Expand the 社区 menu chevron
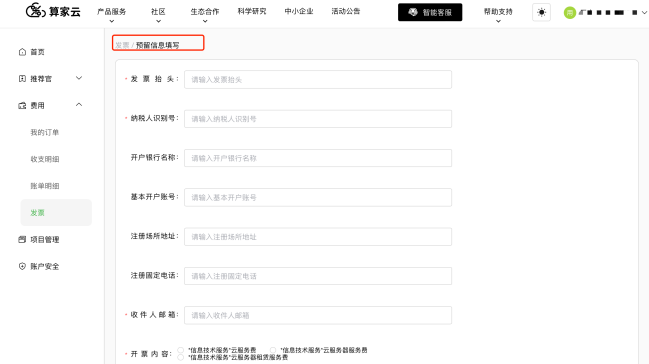The image size is (649, 364). point(158,21)
